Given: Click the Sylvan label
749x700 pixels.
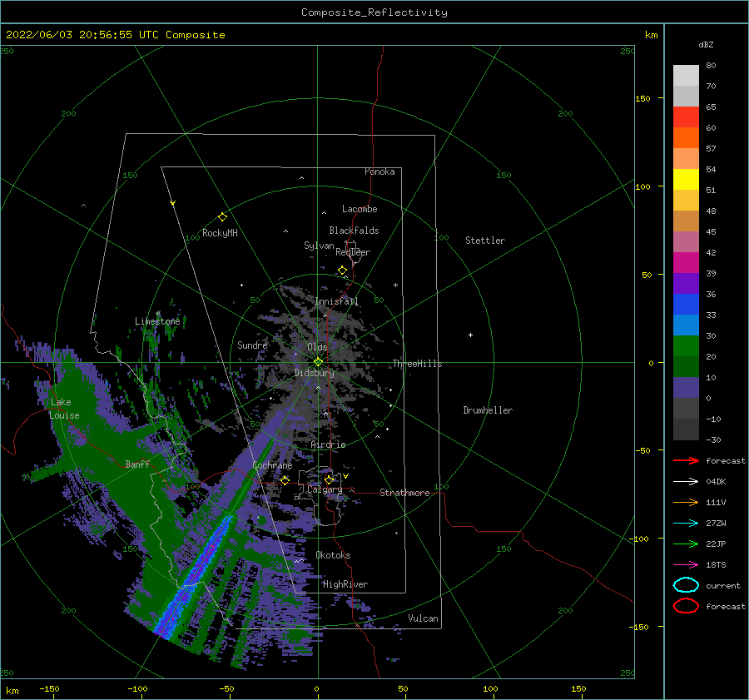Looking at the screenshot, I should pos(319,246).
